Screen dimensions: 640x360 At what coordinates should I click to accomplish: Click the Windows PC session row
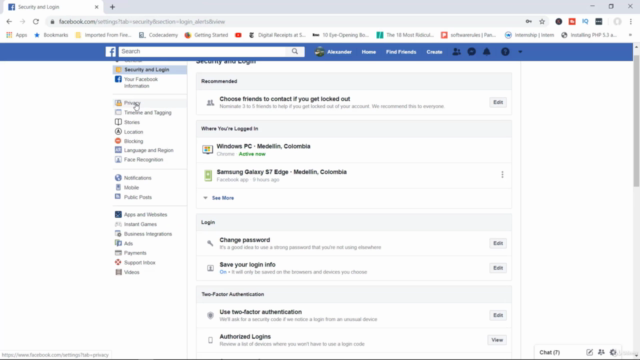click(353, 150)
